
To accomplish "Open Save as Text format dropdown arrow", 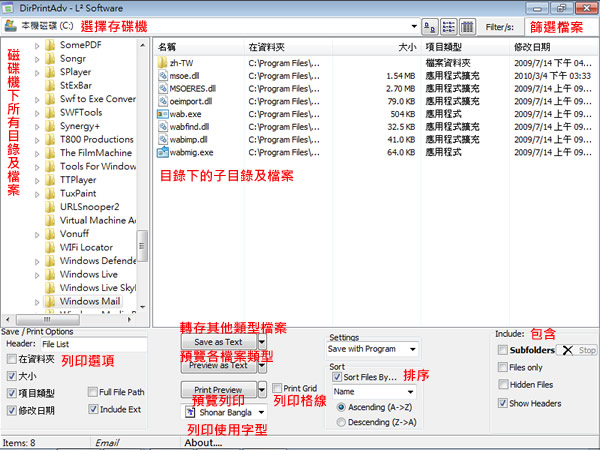I will coord(262,342).
